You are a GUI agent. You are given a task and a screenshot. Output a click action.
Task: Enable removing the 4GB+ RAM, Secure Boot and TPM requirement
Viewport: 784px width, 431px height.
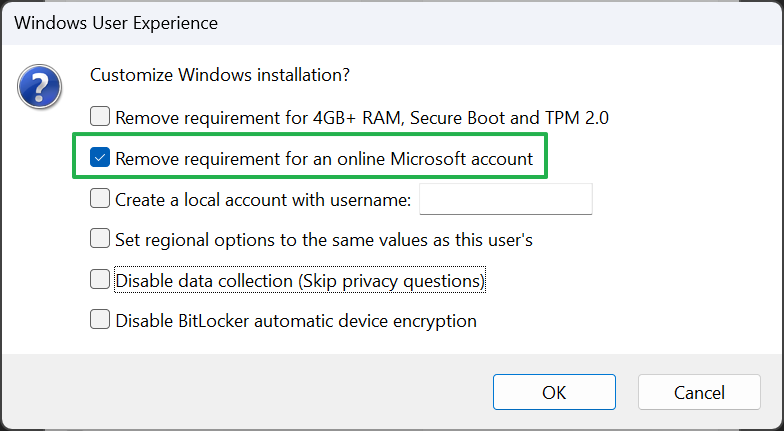point(100,117)
